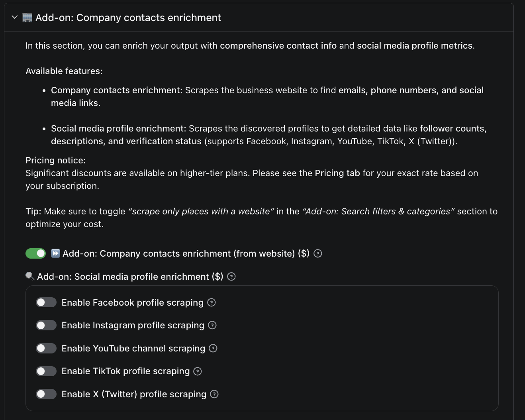Show help for Instagram profile scraping
The image size is (525, 420).
pyautogui.click(x=212, y=325)
